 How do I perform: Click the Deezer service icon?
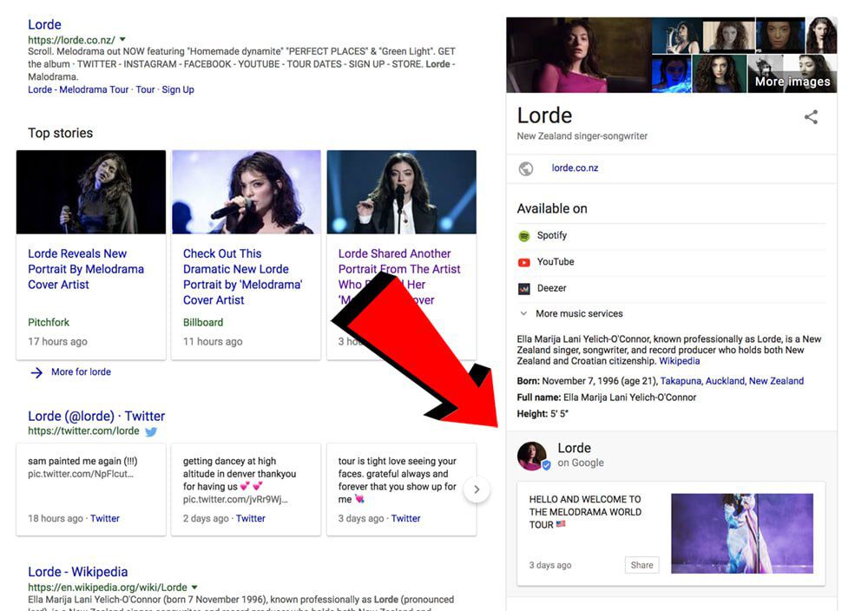tap(523, 288)
